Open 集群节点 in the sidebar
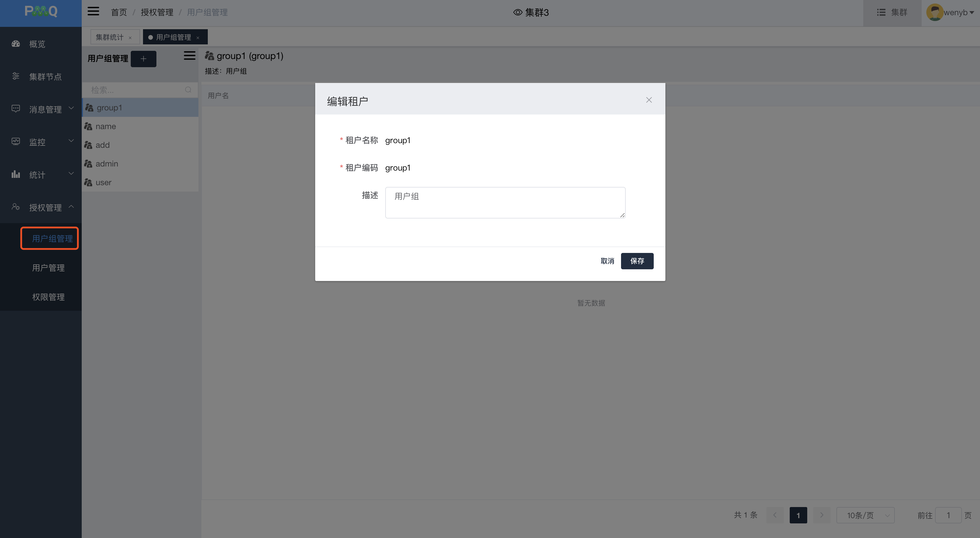This screenshot has width=980, height=538. click(45, 77)
